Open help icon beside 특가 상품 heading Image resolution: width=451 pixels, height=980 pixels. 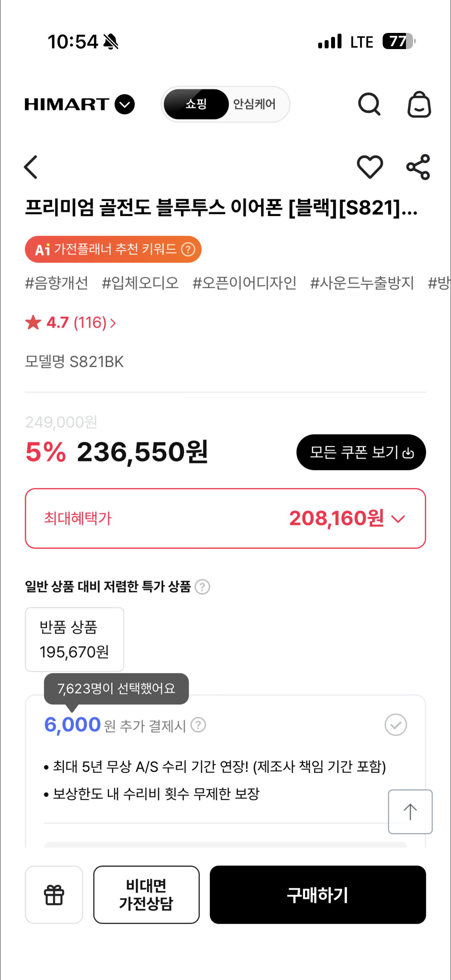click(x=202, y=587)
